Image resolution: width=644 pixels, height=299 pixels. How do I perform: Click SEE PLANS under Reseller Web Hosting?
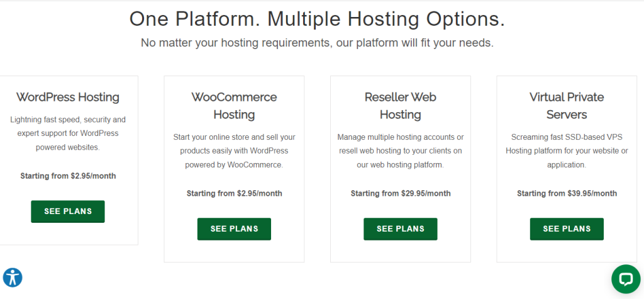401,228
